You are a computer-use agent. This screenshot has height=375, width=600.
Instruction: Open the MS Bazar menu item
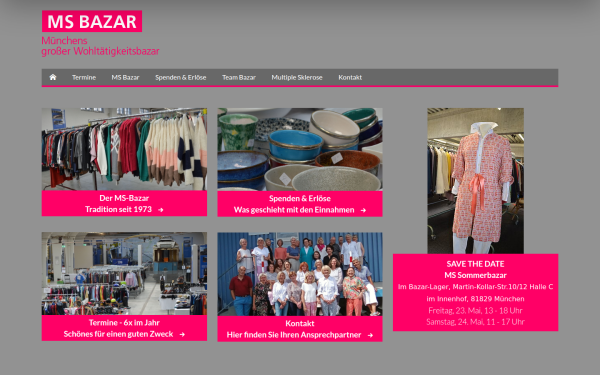[x=125, y=77]
